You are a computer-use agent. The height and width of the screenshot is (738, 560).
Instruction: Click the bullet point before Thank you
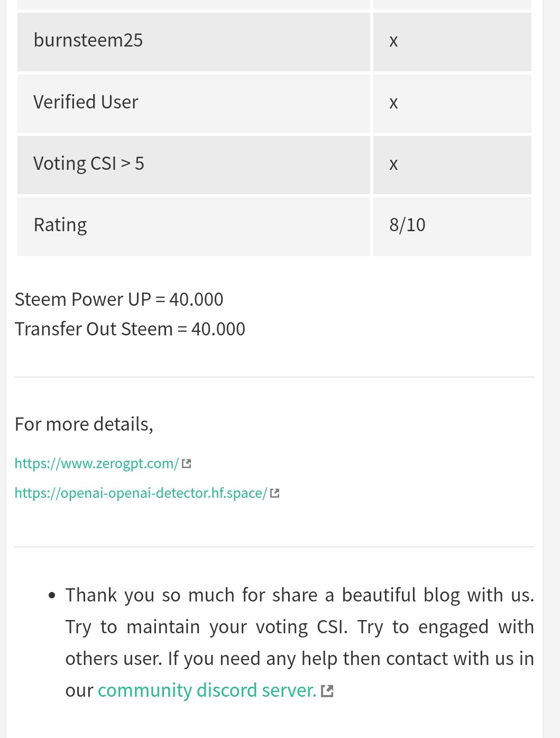click(52, 596)
